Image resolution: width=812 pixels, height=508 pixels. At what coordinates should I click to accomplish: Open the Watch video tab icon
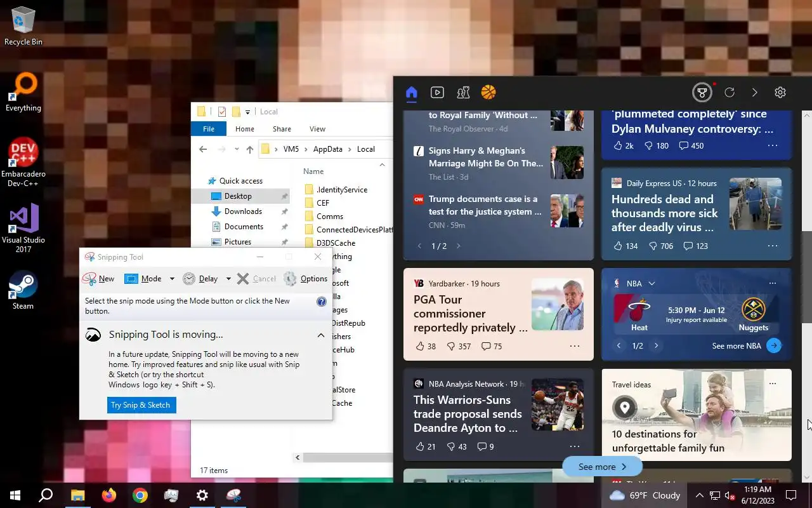(437, 93)
